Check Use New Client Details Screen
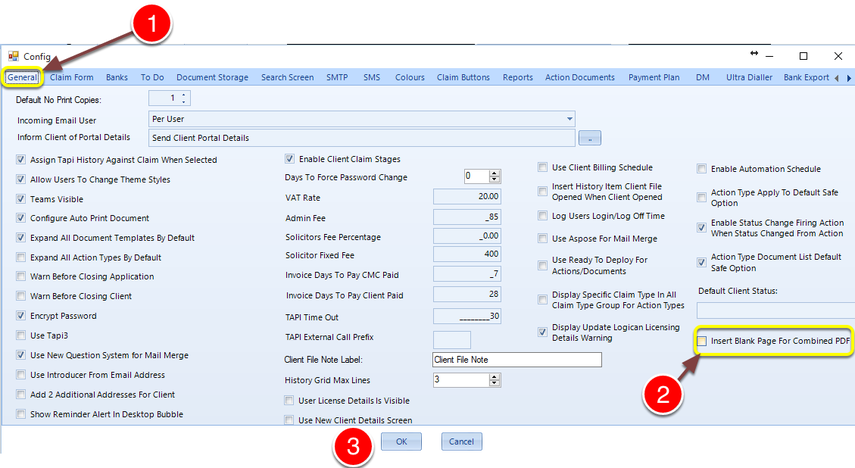The width and height of the screenshot is (855, 468). pyautogui.click(x=289, y=420)
